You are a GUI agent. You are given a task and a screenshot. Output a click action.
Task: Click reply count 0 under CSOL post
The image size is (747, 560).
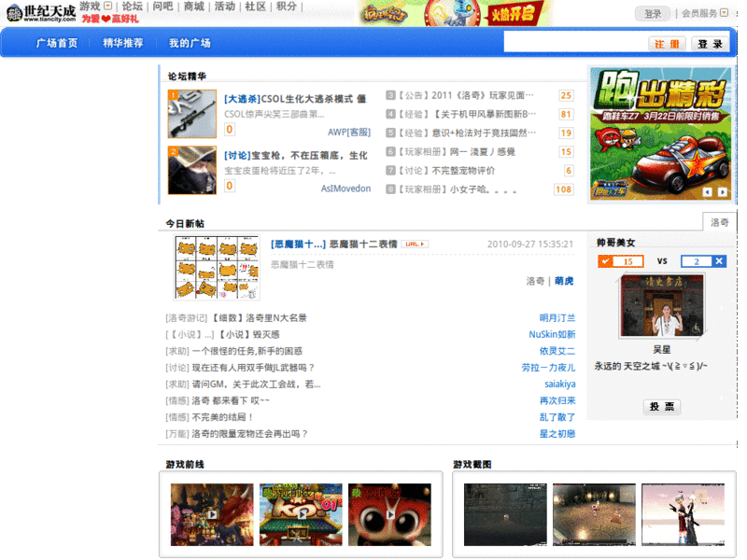[229, 129]
